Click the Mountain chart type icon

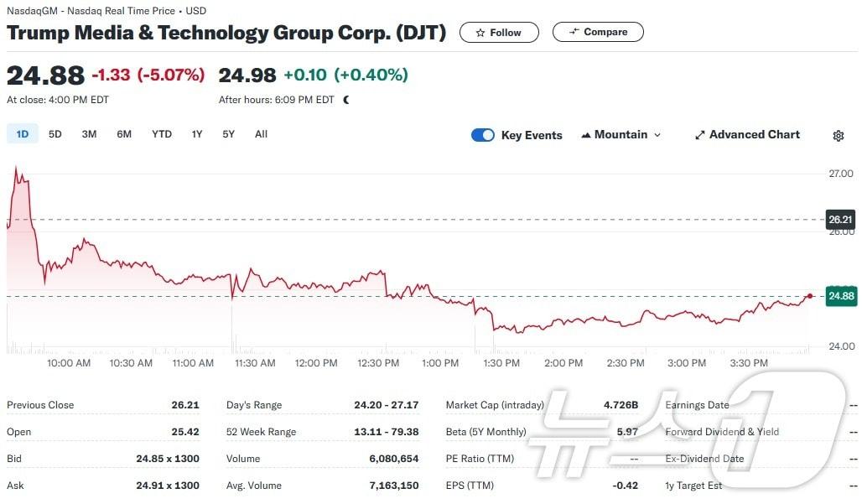click(586, 135)
